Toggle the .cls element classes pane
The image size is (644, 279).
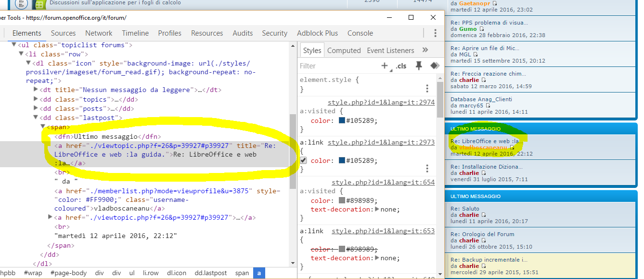point(401,66)
